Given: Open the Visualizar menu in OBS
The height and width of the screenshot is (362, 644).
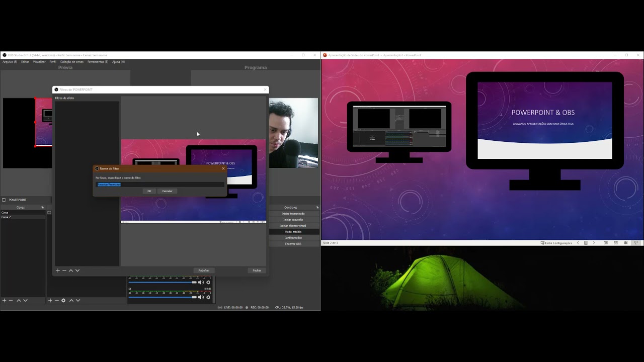Looking at the screenshot, I should 39,62.
